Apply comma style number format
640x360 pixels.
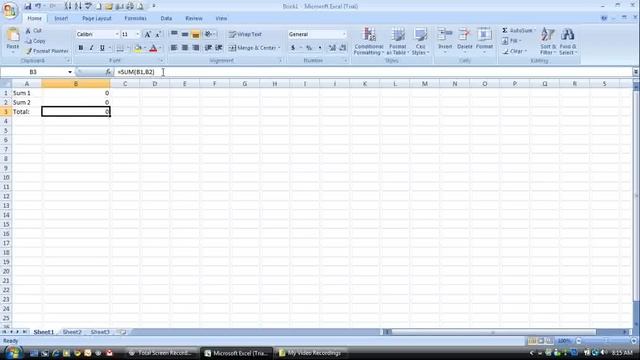pyautogui.click(x=320, y=48)
